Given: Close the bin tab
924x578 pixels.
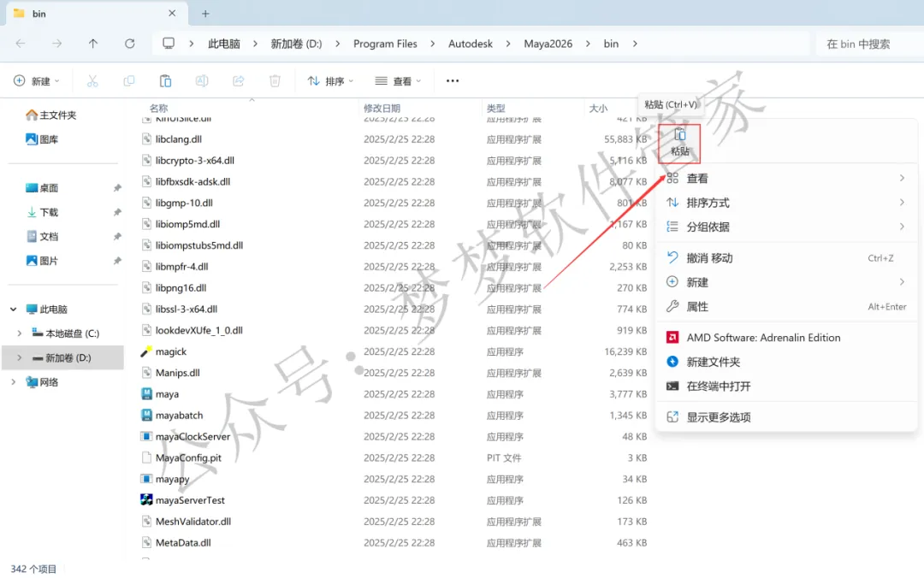Looking at the screenshot, I should click(x=172, y=13).
